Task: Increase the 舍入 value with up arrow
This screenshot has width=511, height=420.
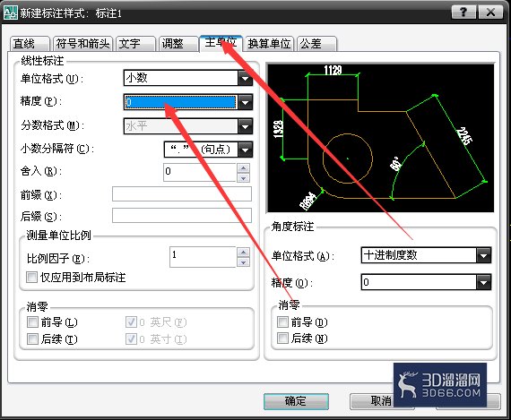Action: point(244,167)
